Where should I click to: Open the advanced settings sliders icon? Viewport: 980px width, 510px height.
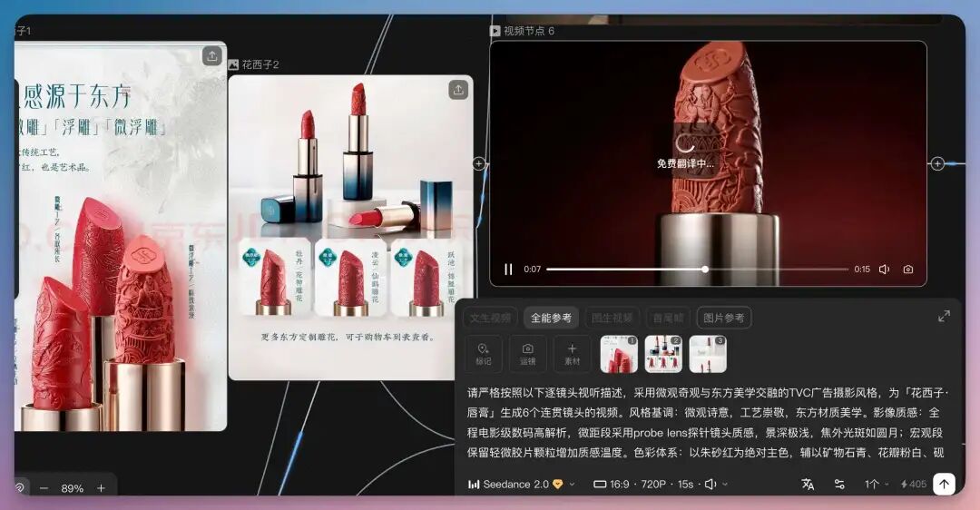(839, 485)
